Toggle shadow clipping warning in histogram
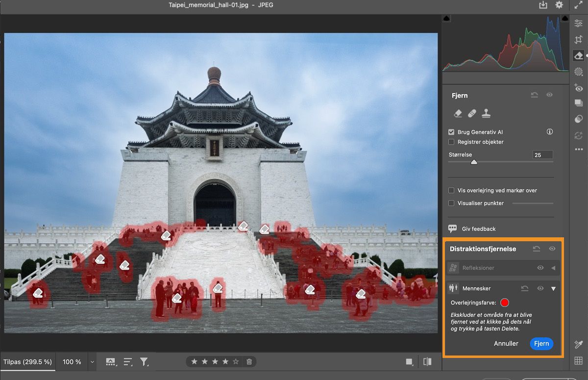The image size is (588, 380). tap(446, 18)
